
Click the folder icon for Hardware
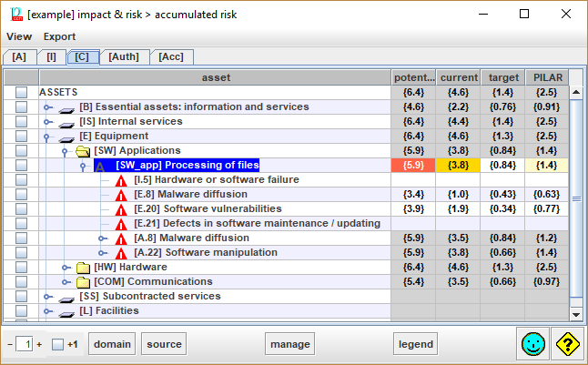point(83,267)
